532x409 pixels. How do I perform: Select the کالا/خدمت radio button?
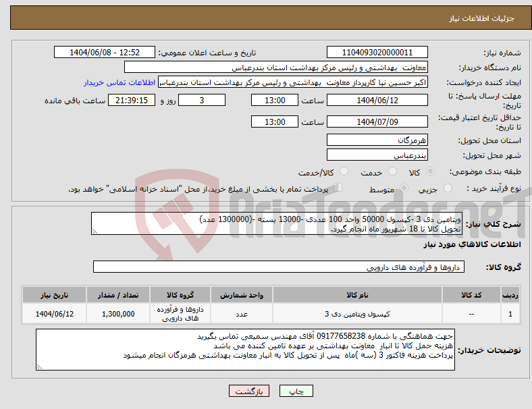344,171
